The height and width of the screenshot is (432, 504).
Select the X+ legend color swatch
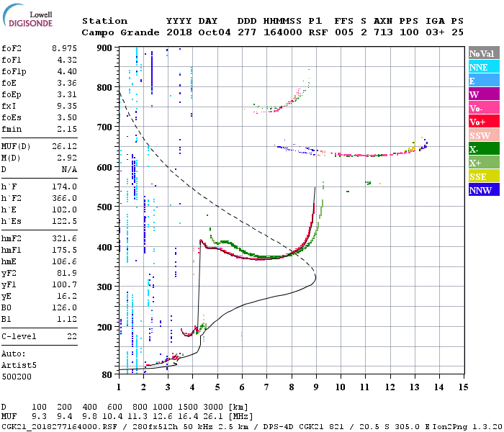tap(484, 163)
